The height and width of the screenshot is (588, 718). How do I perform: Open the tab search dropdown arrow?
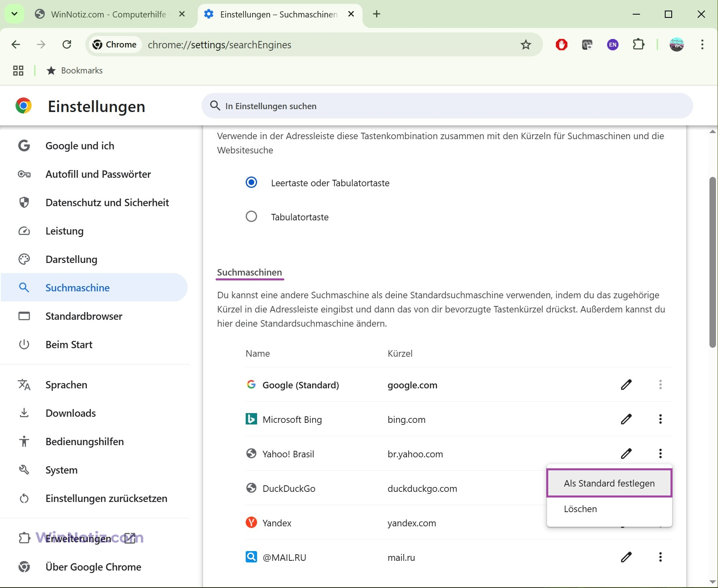pos(14,14)
